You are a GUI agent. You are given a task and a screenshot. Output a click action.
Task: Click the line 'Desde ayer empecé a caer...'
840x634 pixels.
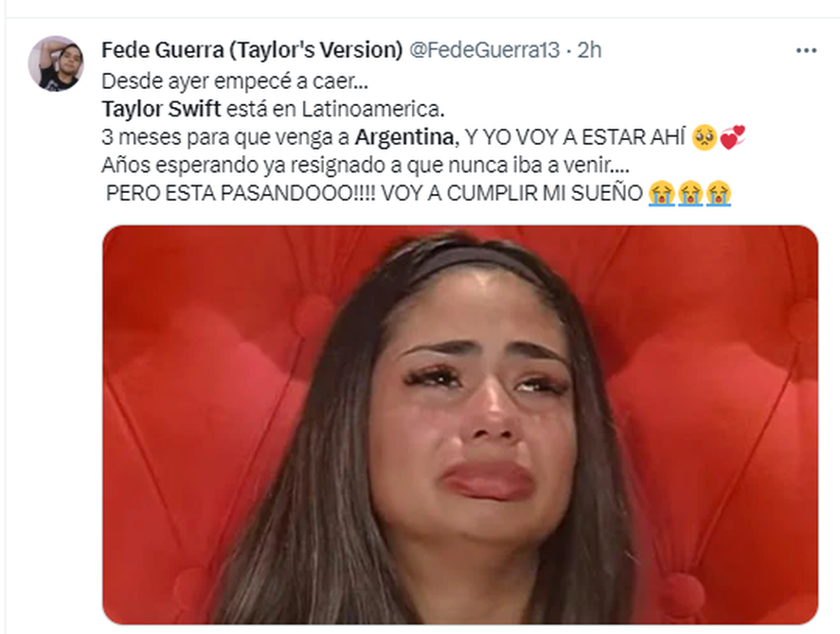[235, 81]
